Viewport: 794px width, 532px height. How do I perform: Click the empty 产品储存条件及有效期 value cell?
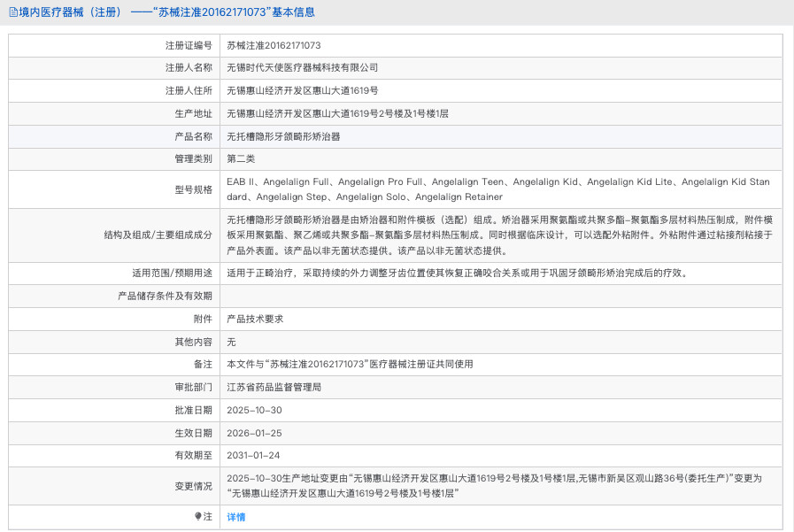[x=500, y=296]
